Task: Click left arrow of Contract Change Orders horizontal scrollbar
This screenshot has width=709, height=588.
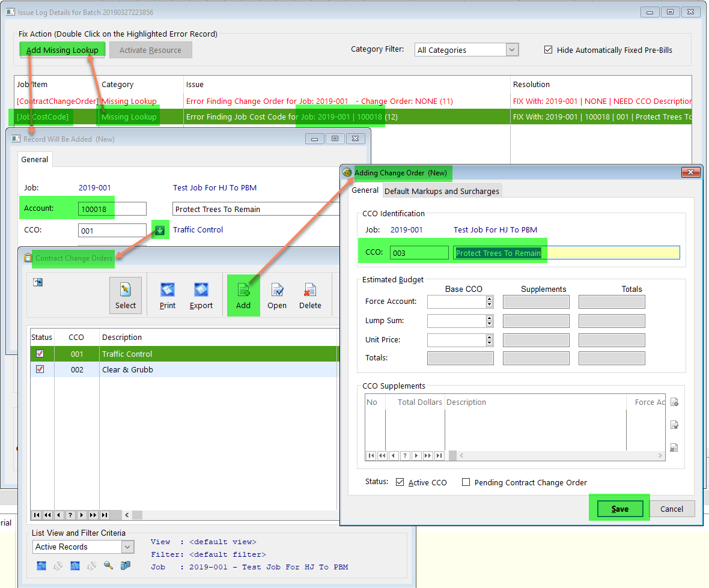Action: tap(127, 515)
